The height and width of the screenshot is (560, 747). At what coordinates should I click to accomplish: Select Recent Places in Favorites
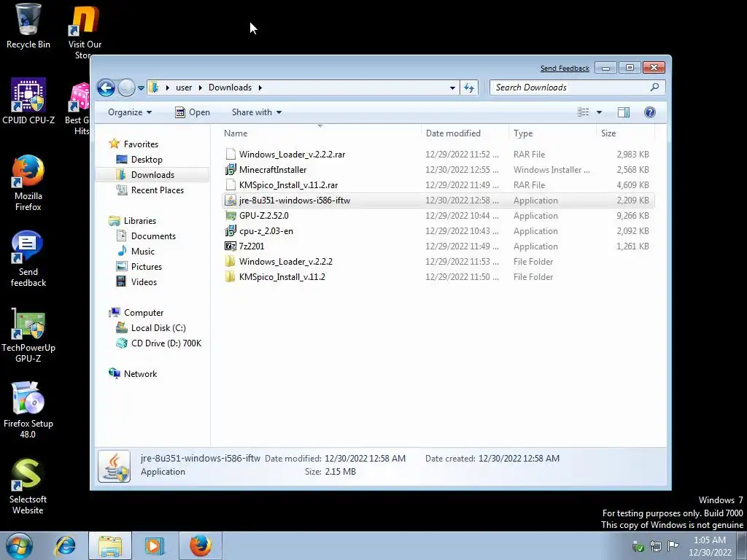click(158, 190)
